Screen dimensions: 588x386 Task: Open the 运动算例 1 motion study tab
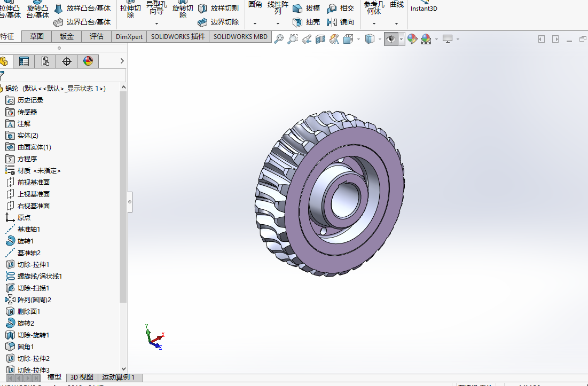point(118,377)
